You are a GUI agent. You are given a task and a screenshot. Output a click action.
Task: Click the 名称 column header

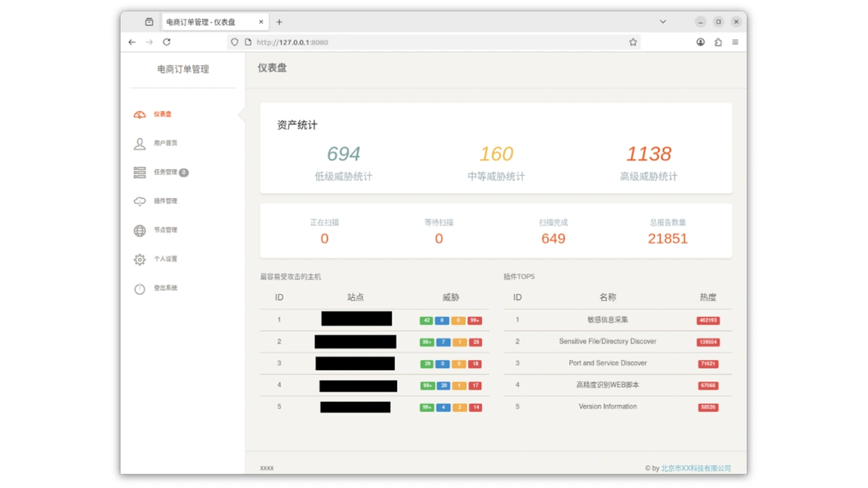[608, 297]
